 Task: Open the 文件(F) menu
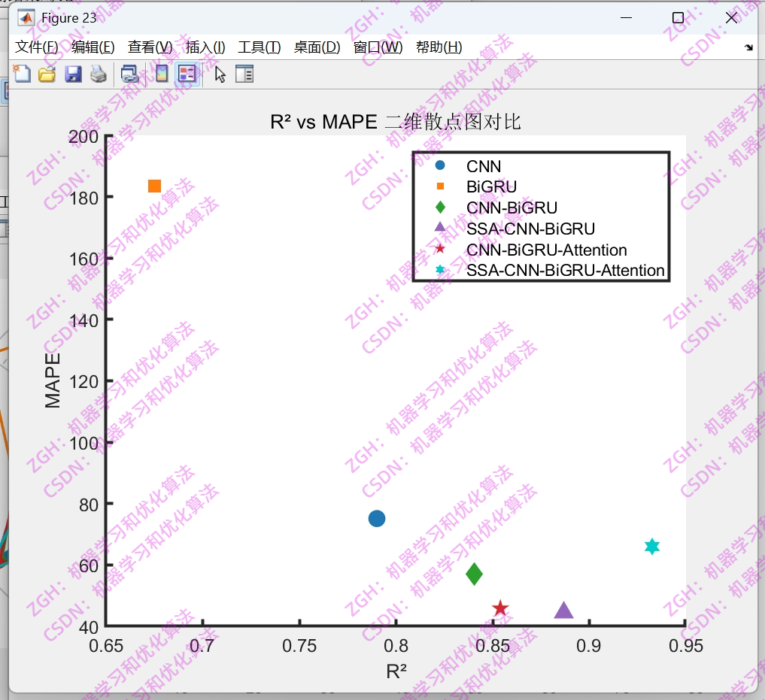(37, 47)
